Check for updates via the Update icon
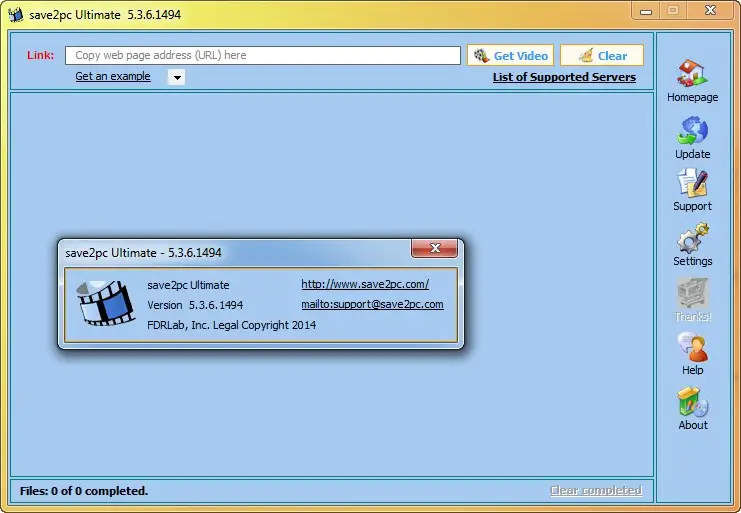 (692, 130)
